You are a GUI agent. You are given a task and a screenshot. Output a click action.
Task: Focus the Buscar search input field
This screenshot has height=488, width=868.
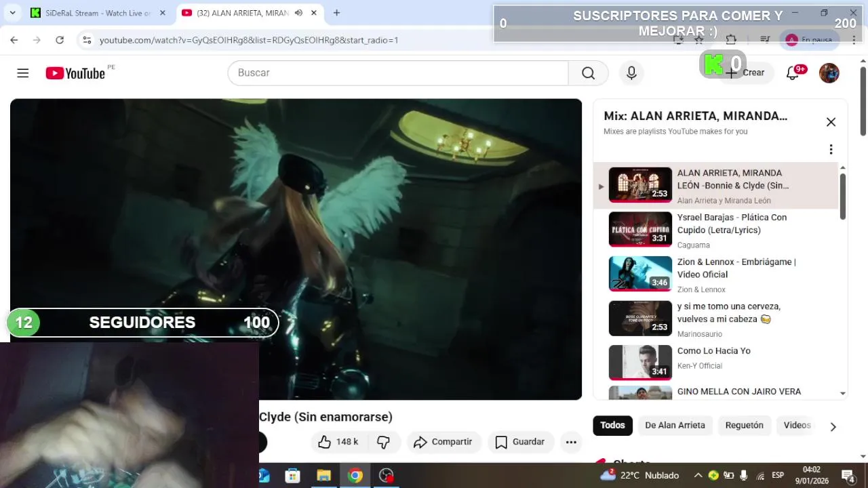coord(398,73)
